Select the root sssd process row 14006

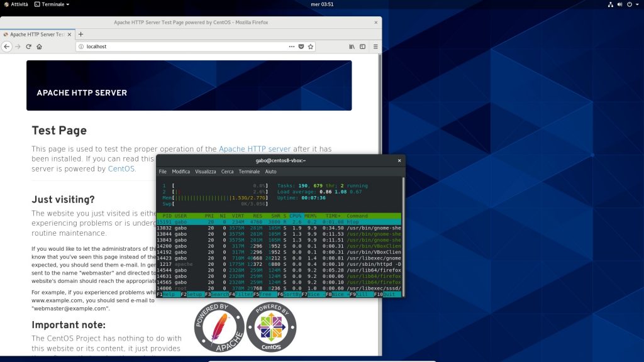279,288
